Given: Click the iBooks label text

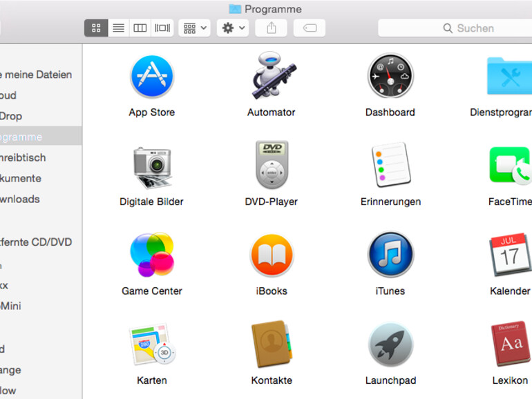Looking at the screenshot, I should pos(272,291).
